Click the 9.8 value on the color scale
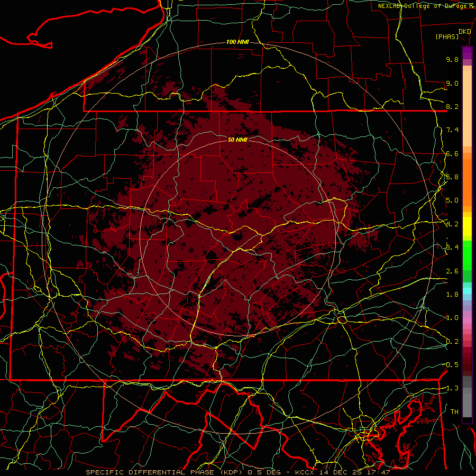Screen dimensions: 476x476 452,59
